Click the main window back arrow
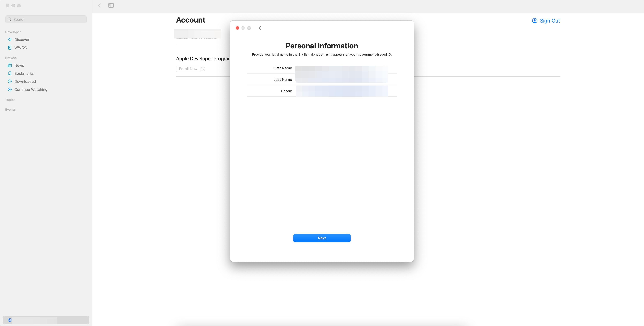Viewport: 644px width, 326px height. point(99,5)
